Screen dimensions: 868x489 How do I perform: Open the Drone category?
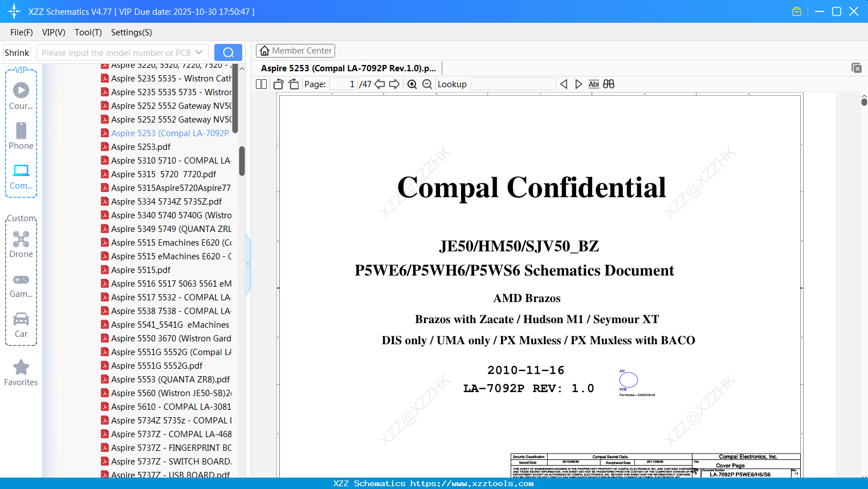point(21,244)
